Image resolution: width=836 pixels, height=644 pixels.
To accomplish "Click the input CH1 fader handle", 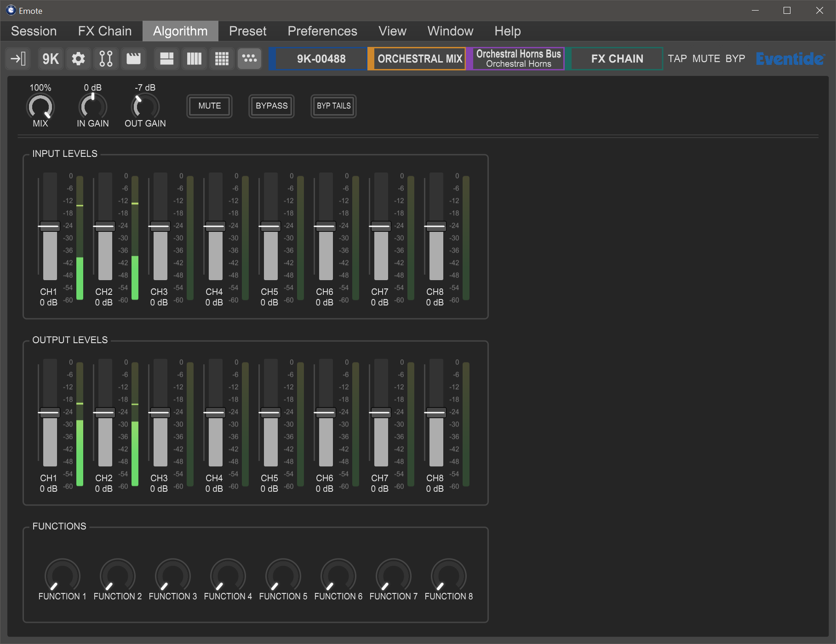I will coord(49,226).
